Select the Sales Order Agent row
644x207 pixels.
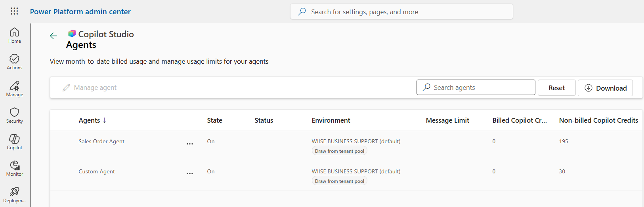[101, 142]
